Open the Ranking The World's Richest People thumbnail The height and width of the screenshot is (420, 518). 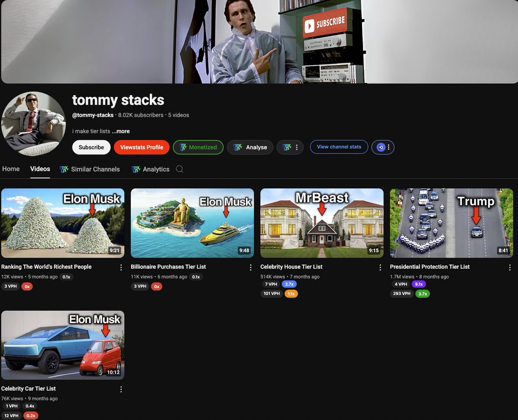pyautogui.click(x=63, y=223)
